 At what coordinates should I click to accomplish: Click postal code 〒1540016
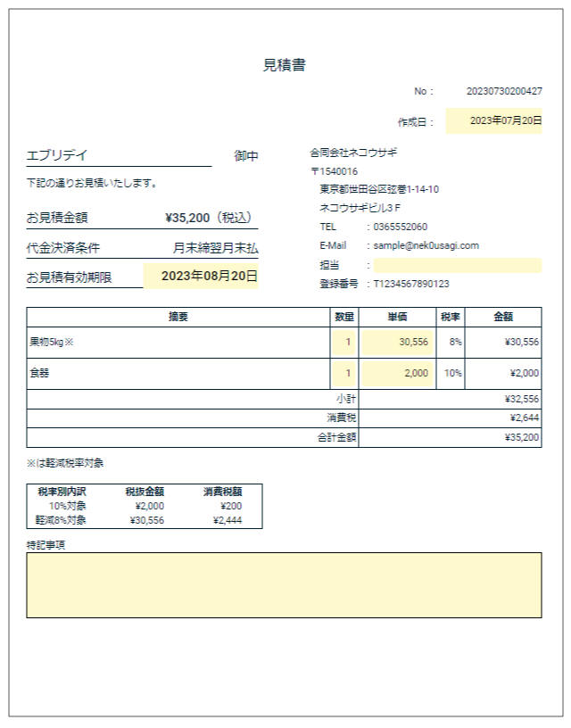pyautogui.click(x=335, y=171)
